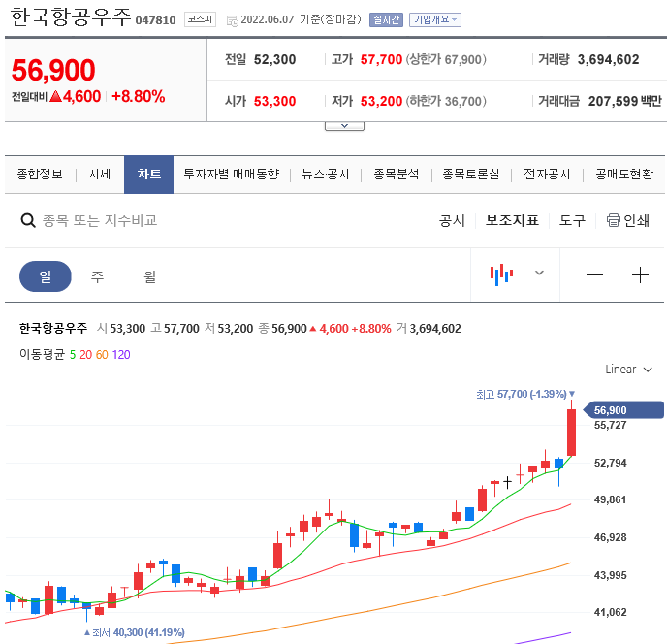Viewport: 667px width, 644px height.
Task: Click the 저가 53,200 value
Action: pyautogui.click(x=381, y=101)
